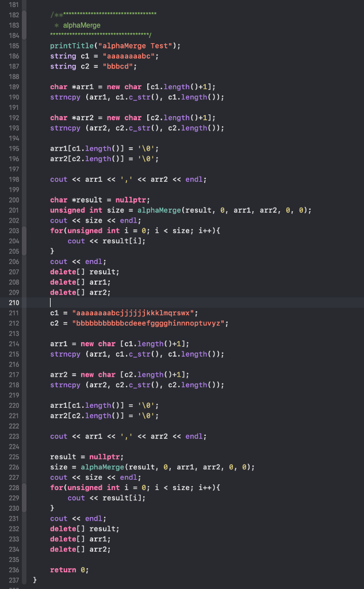
Task: Click "cout << size << endl;" on line 227
Action: (x=96, y=477)
